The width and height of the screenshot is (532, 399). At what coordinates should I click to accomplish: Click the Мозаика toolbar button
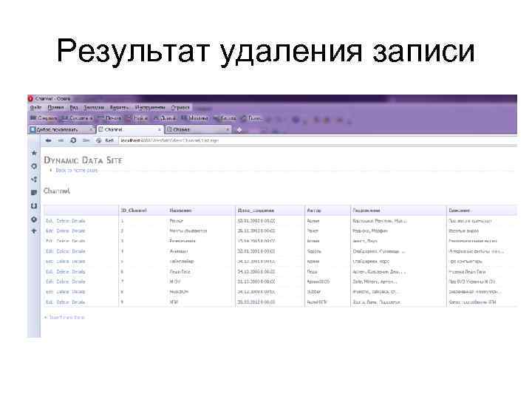click(x=195, y=118)
